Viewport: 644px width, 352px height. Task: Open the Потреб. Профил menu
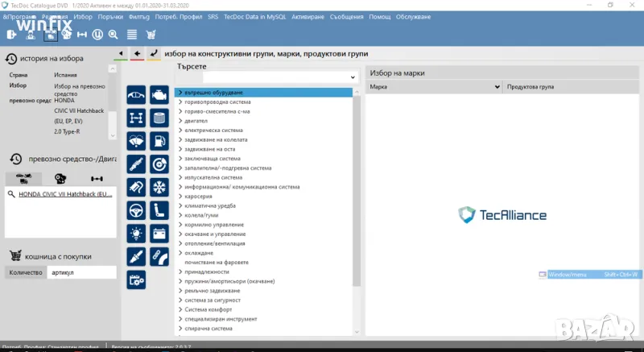[179, 17]
